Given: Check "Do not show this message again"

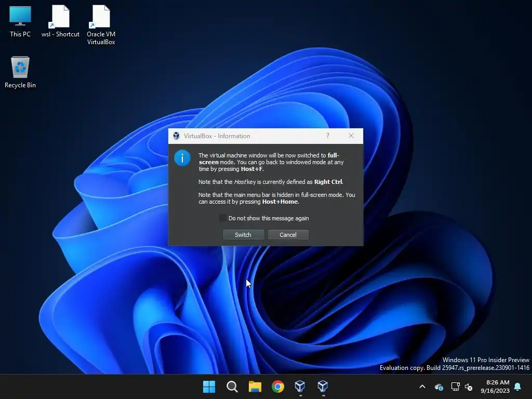Looking at the screenshot, I should click(x=222, y=218).
